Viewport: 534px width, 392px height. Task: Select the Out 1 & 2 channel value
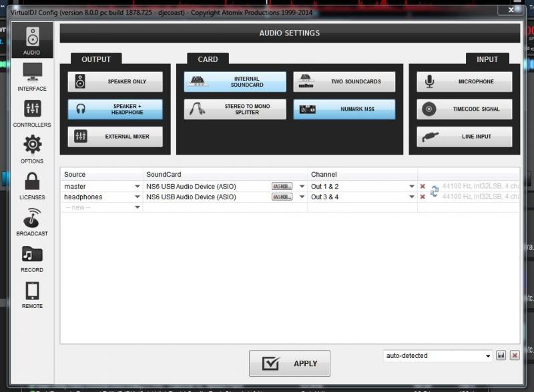tap(324, 187)
